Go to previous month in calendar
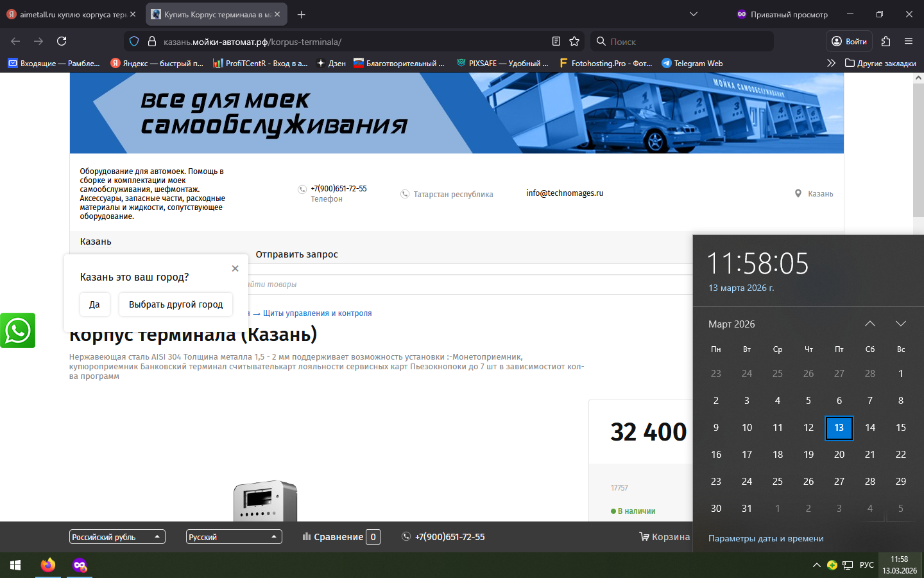The width and height of the screenshot is (924, 578). (869, 324)
